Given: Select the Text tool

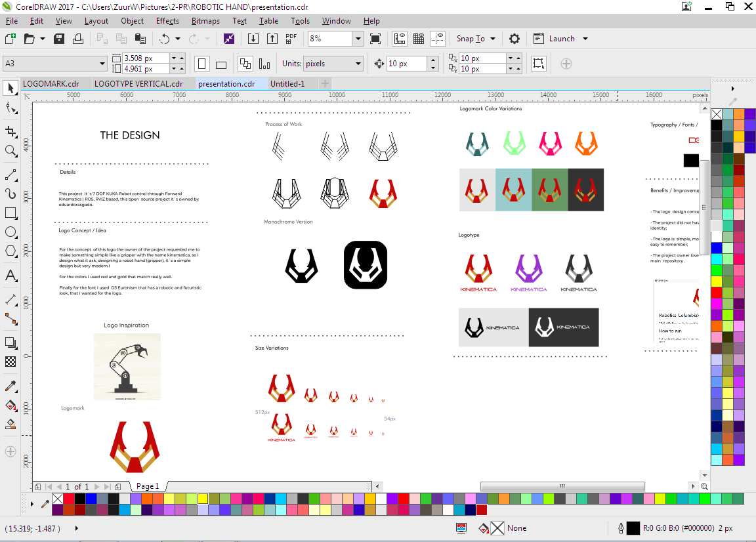Looking at the screenshot, I should [x=10, y=276].
